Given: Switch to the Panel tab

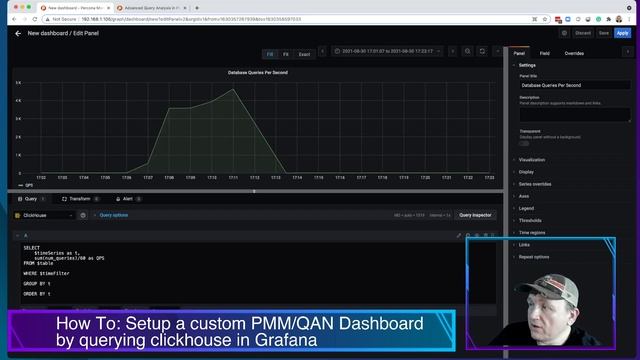Looking at the screenshot, I should point(519,53).
